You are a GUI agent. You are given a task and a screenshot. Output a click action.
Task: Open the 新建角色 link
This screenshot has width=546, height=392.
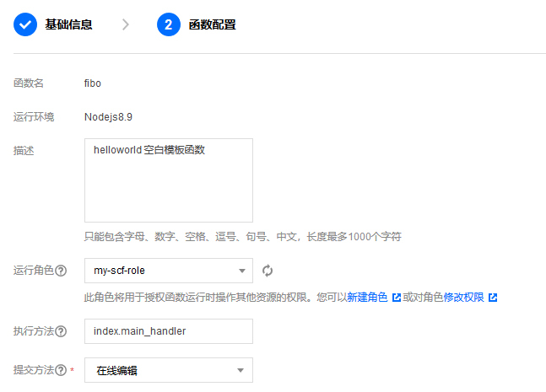[367, 298]
